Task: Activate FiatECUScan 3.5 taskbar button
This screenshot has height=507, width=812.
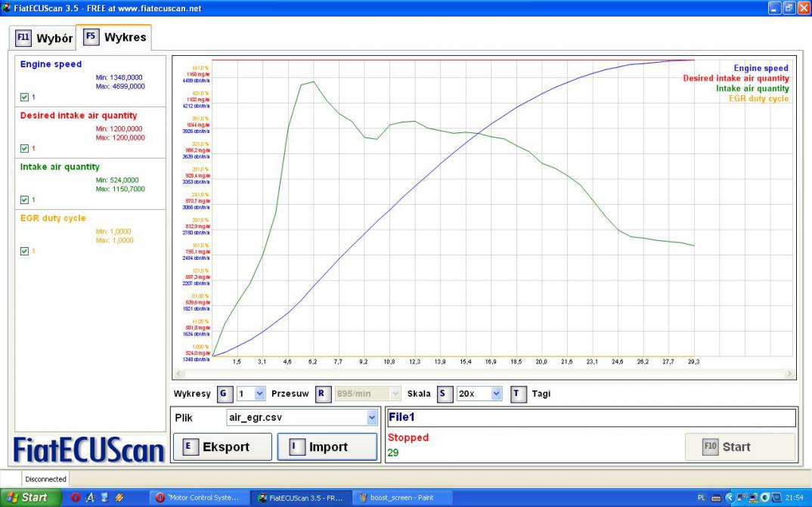Action: click(302, 498)
